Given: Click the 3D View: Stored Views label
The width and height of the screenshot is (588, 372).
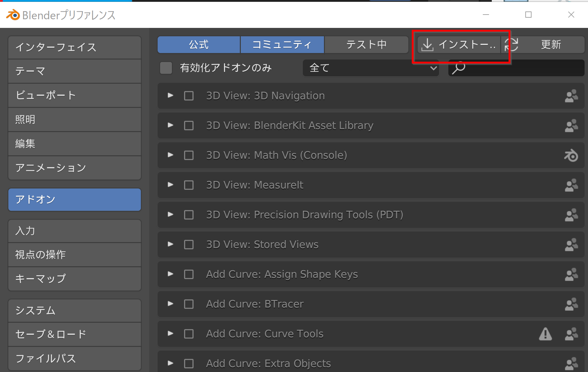Looking at the screenshot, I should click(x=262, y=245).
